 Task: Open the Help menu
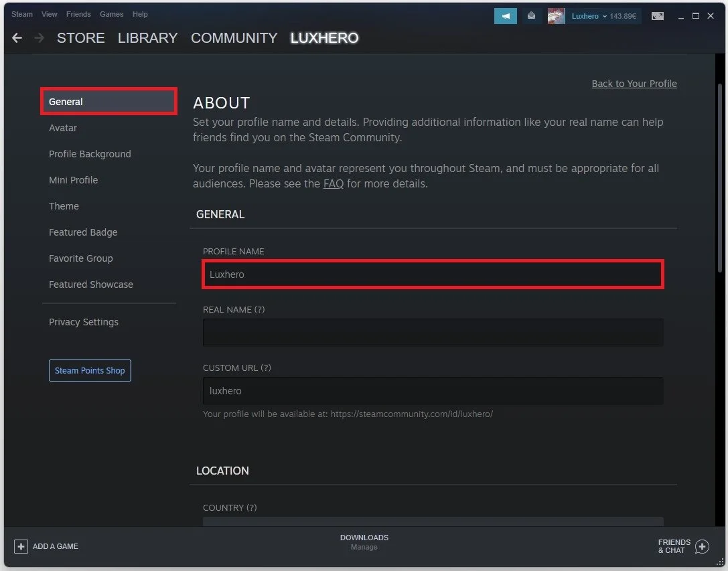140,14
